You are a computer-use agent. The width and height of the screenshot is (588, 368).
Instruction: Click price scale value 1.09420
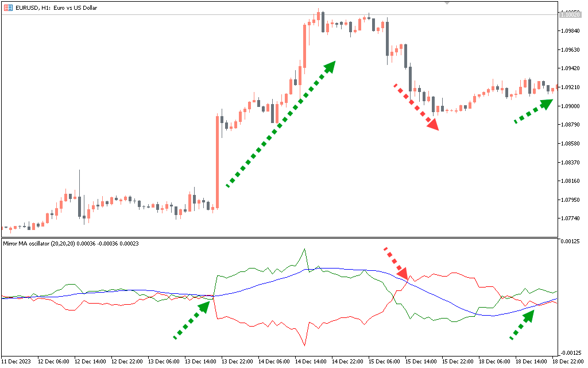click(x=570, y=68)
